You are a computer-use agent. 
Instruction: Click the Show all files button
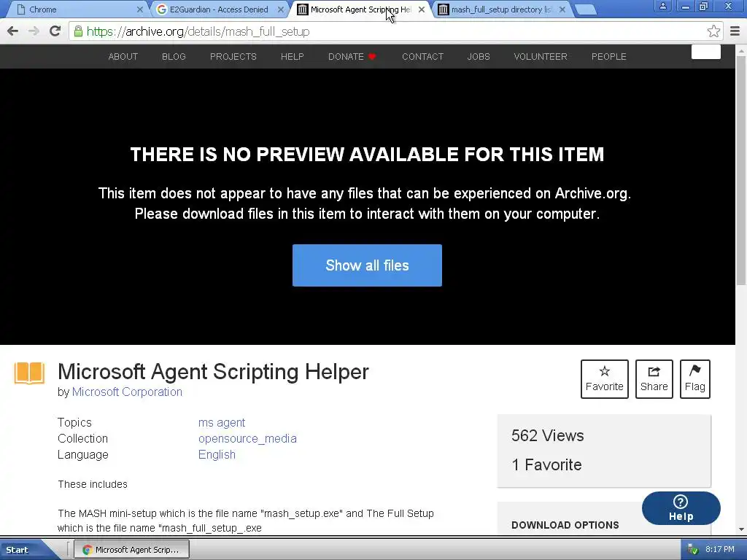[367, 265]
